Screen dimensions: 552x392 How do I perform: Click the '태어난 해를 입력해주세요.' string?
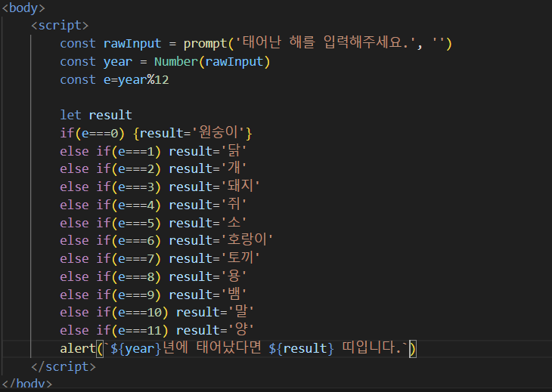[326, 43]
